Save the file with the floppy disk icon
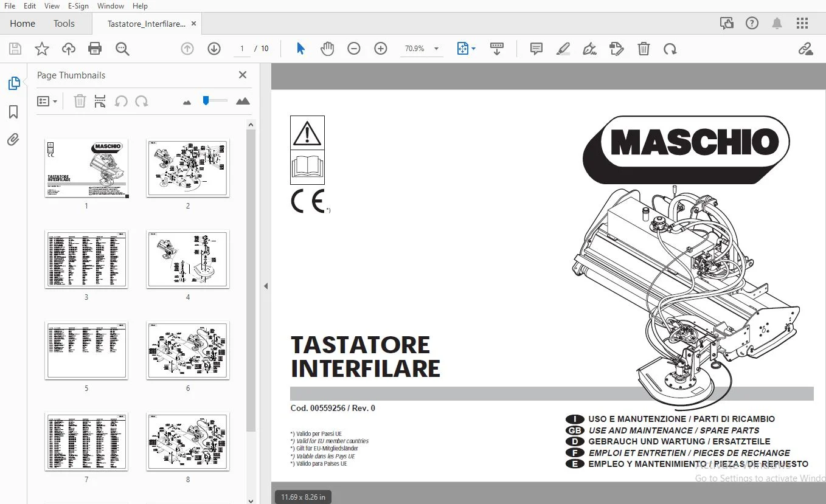The image size is (826, 504). [15, 49]
